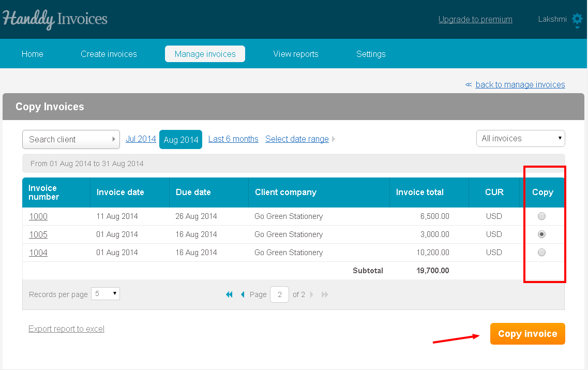
Task: Click Go Green Stationery in row 1005
Action: [289, 234]
